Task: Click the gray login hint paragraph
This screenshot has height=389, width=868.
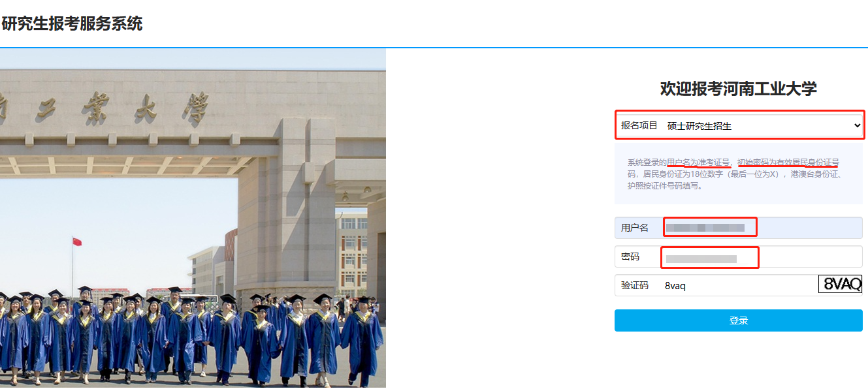Action: pyautogui.click(x=738, y=174)
